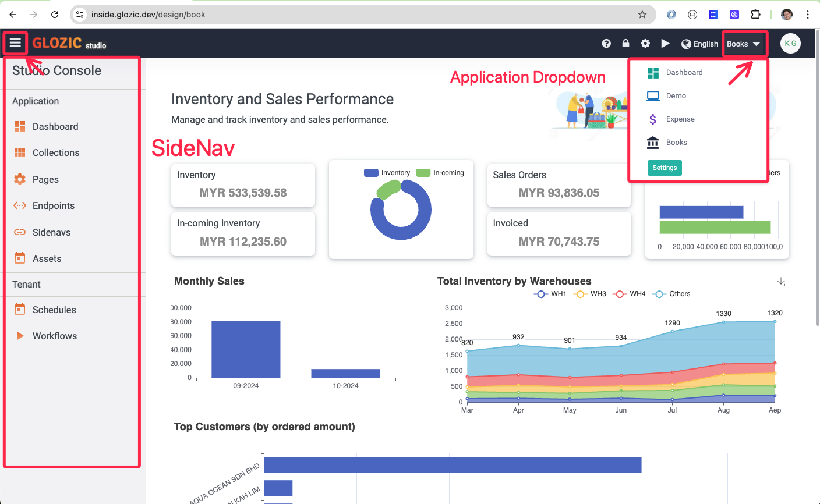
Task: Open the settings gear icon in header
Action: pos(645,44)
